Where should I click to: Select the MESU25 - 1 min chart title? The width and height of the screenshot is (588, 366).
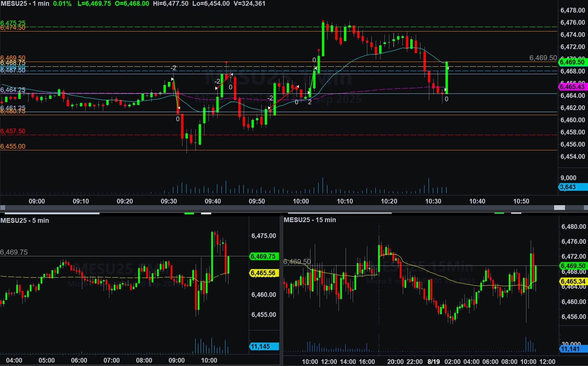coord(25,4)
